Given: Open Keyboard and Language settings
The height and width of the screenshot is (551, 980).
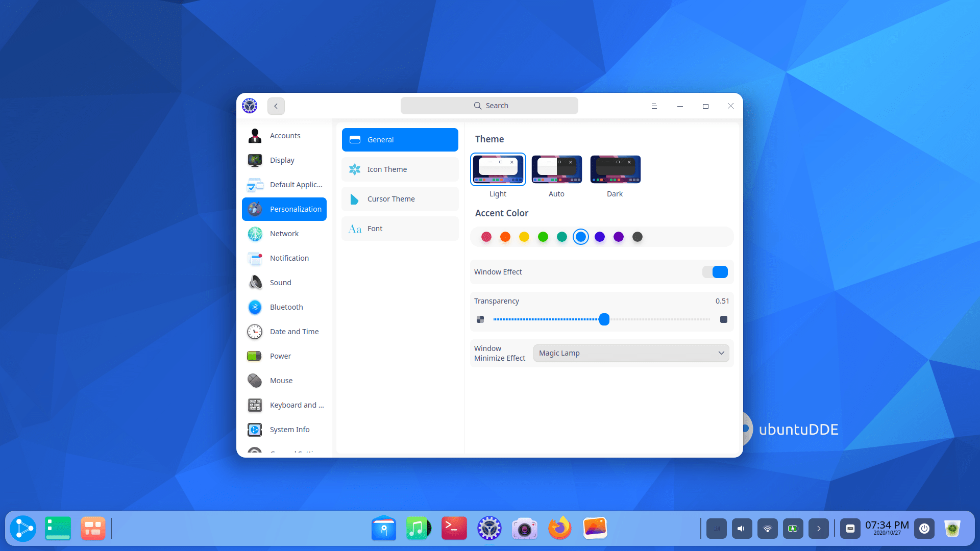Looking at the screenshot, I should [x=284, y=405].
